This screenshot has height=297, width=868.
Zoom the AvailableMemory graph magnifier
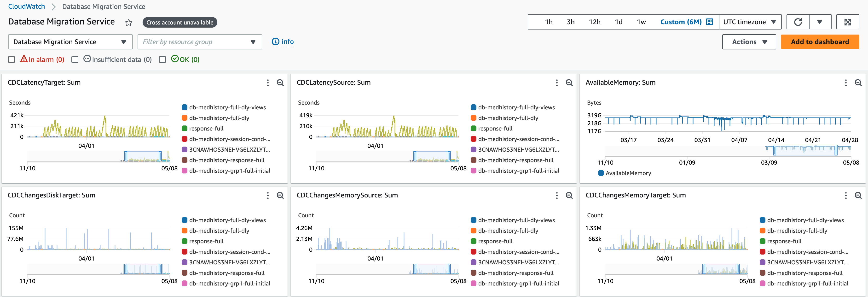tap(858, 83)
